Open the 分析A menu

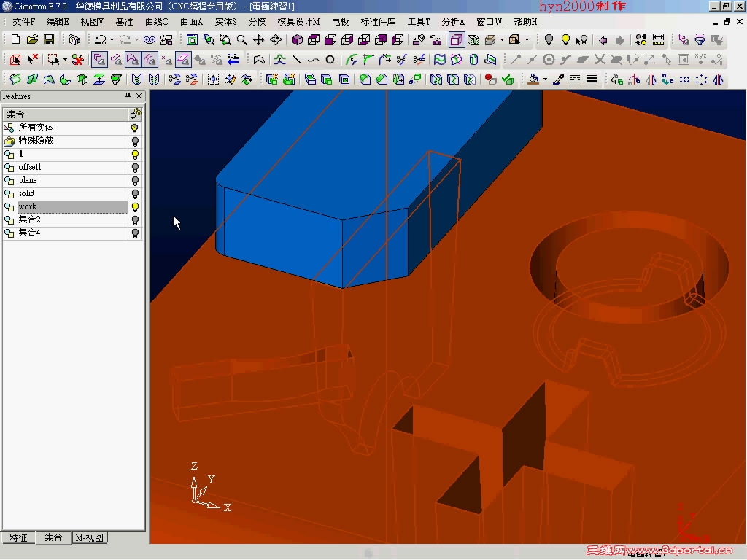(x=453, y=22)
